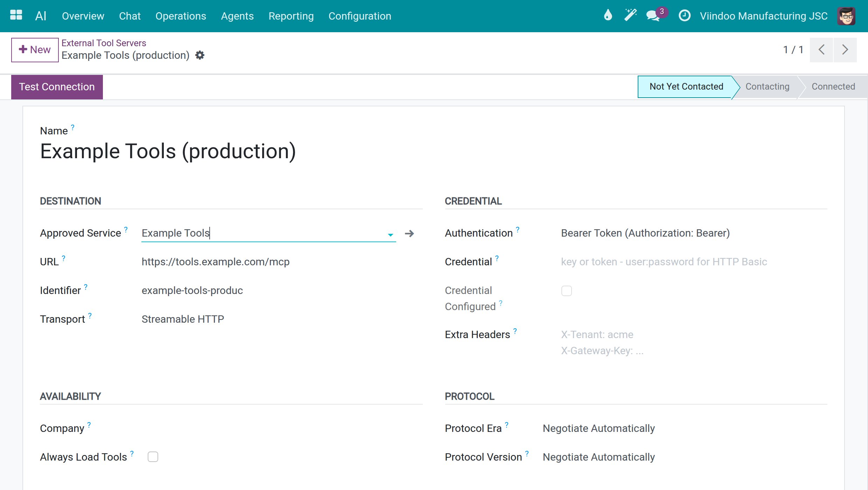Show help tooltip for Authentication
The height and width of the screenshot is (490, 868).
(x=517, y=229)
